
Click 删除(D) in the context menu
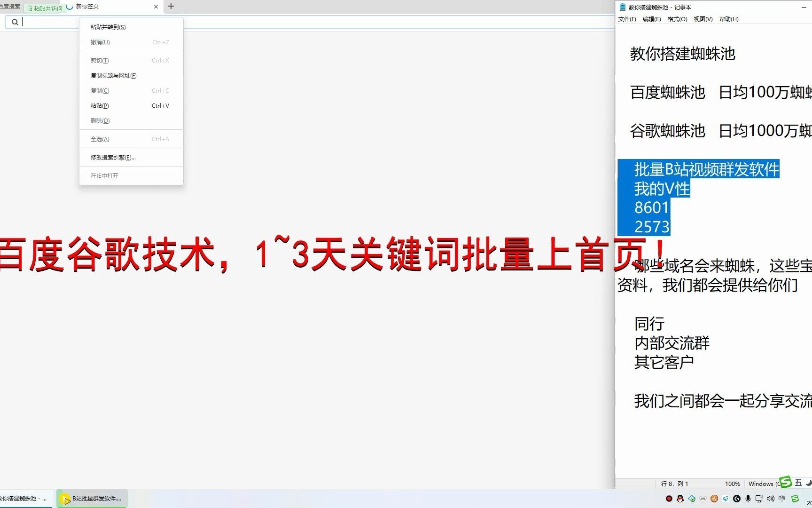tap(131, 121)
